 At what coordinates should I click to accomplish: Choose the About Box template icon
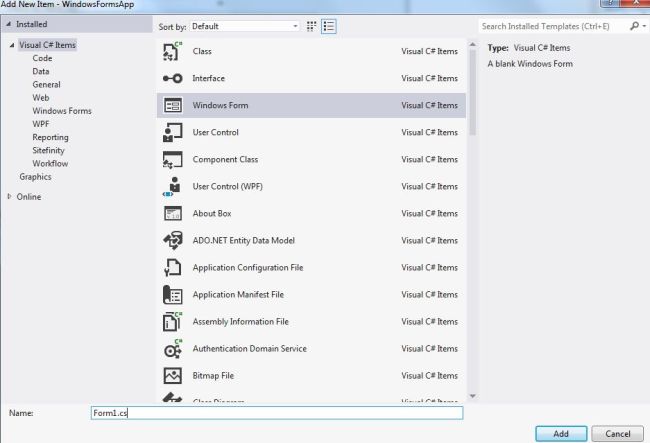click(x=172, y=213)
